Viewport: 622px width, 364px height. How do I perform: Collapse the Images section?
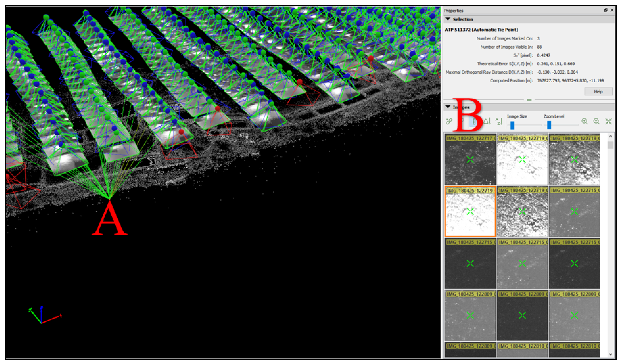(x=448, y=107)
